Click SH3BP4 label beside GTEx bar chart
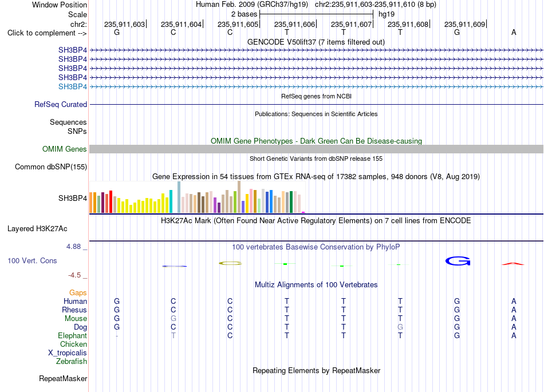Screen dimensions: 544x392 click(x=73, y=198)
